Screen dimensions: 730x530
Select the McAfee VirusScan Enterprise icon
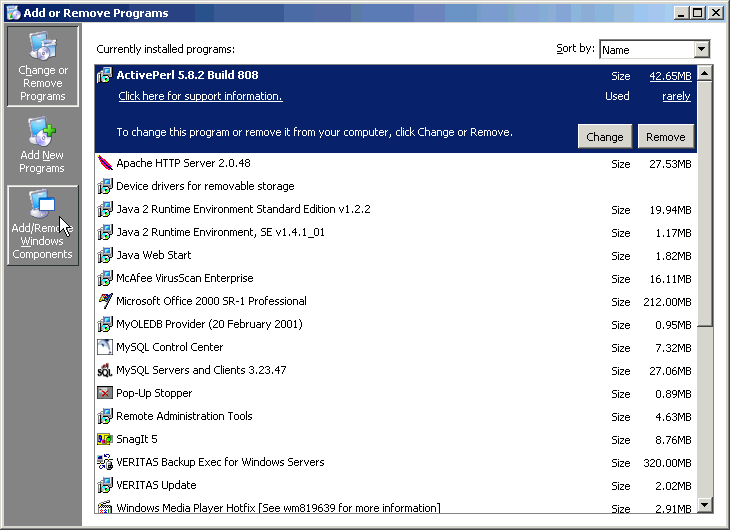tap(105, 278)
